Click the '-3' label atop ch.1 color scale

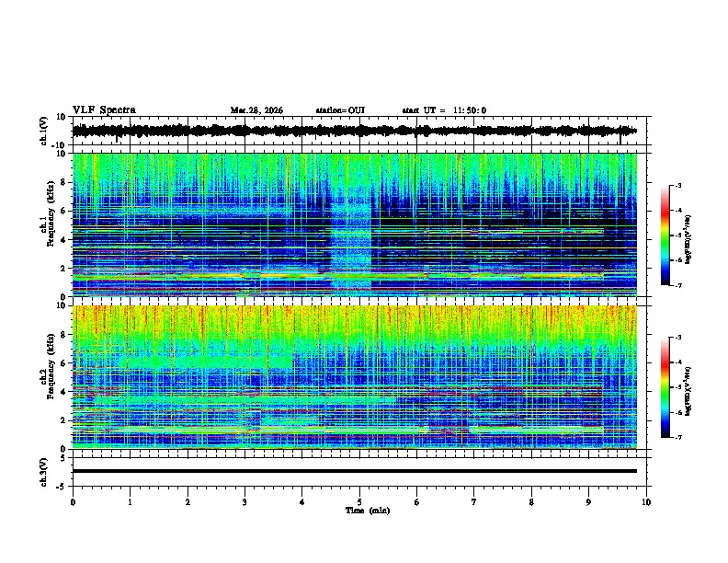(x=677, y=185)
